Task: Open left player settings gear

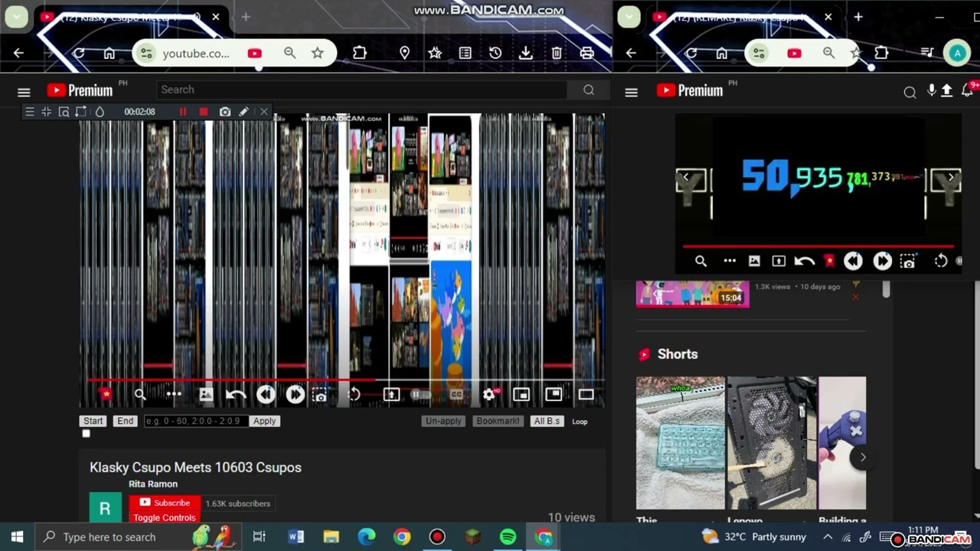Action: pyautogui.click(x=490, y=394)
